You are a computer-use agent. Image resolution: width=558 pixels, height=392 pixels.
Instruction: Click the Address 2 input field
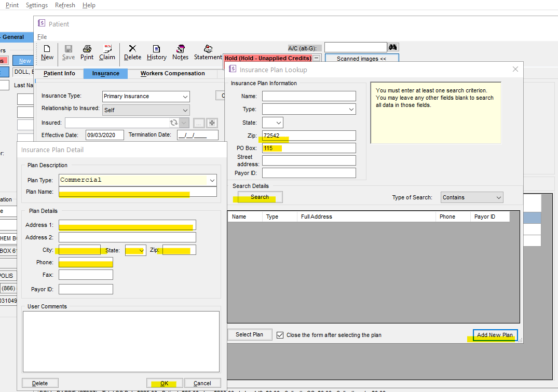127,237
